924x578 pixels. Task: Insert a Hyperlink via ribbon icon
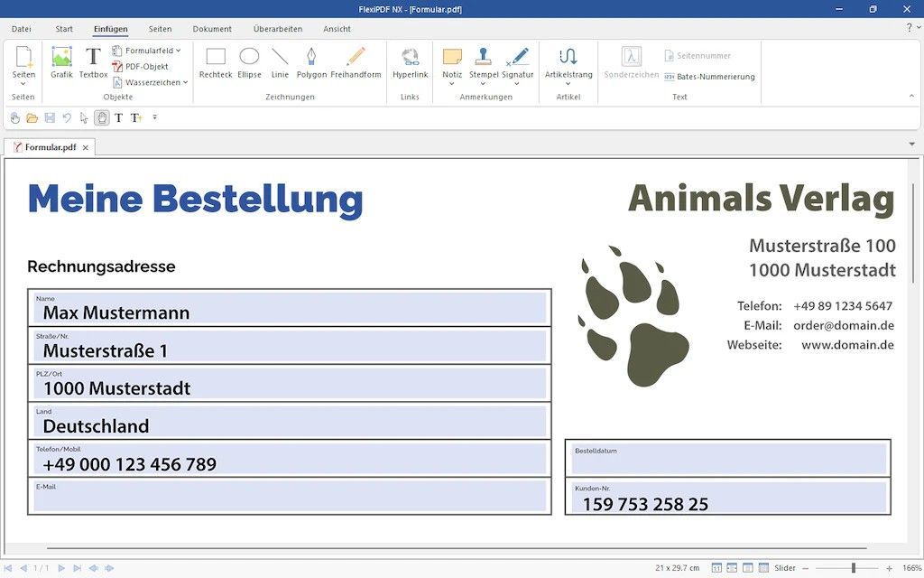point(410,61)
